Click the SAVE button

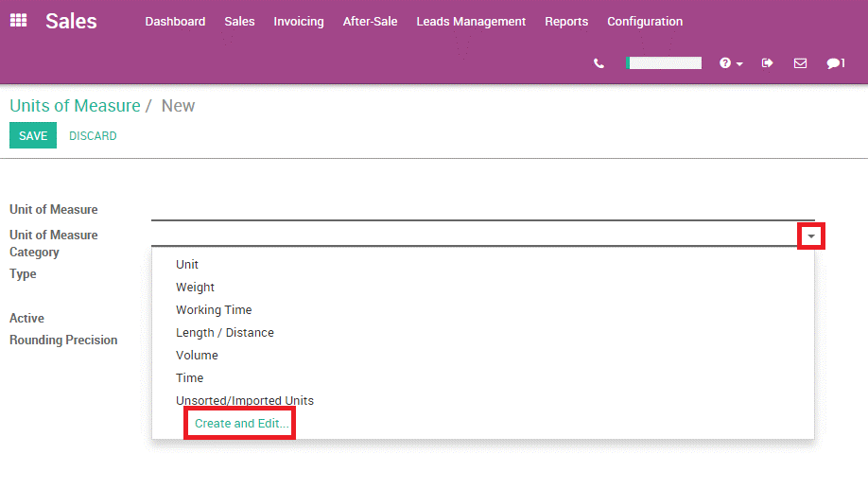[33, 135]
